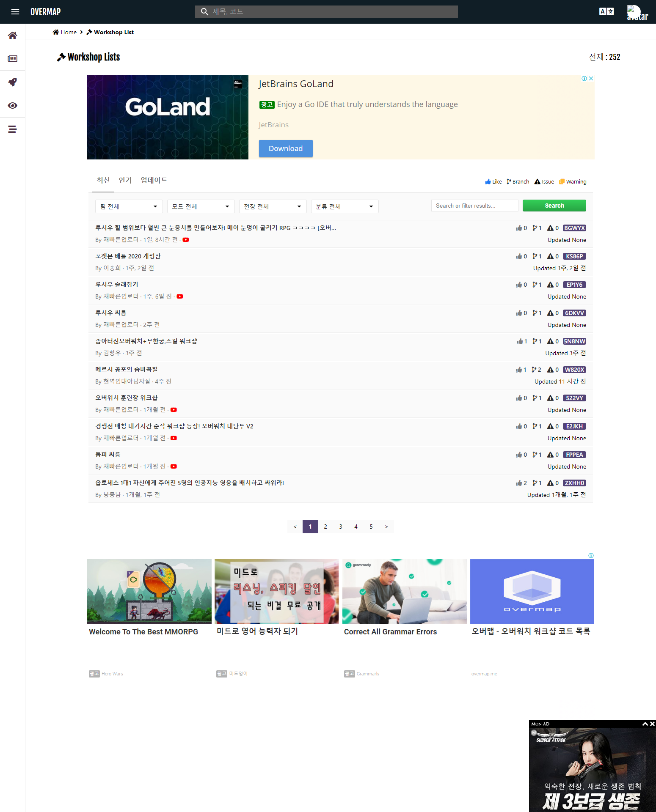Open Grammarly ad thumbnail

(x=405, y=592)
